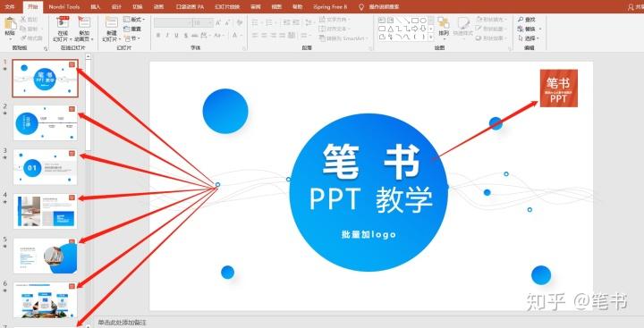Screen dimensions: 644x328
Task: Click the 文字方向 text direction button
Action: (335, 20)
